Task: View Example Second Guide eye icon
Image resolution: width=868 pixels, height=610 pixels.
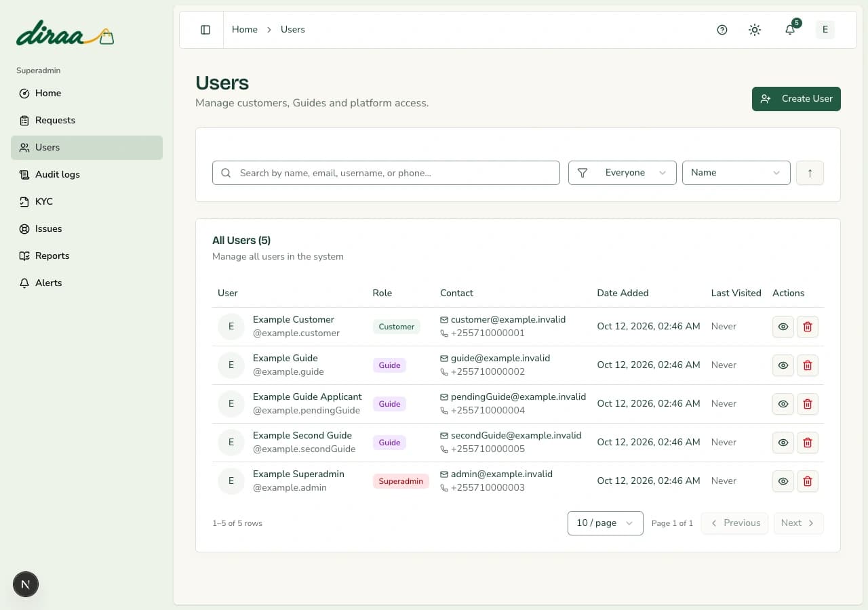Action: (783, 443)
